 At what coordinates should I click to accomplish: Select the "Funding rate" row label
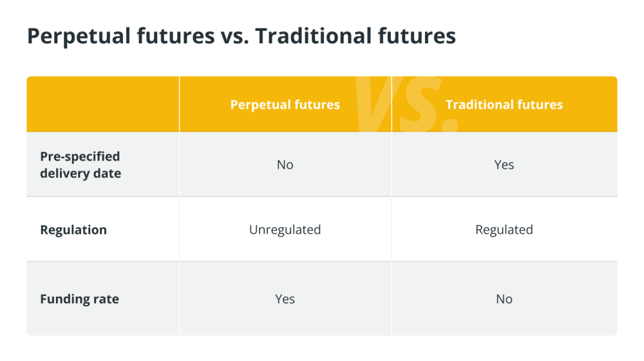pos(80,299)
